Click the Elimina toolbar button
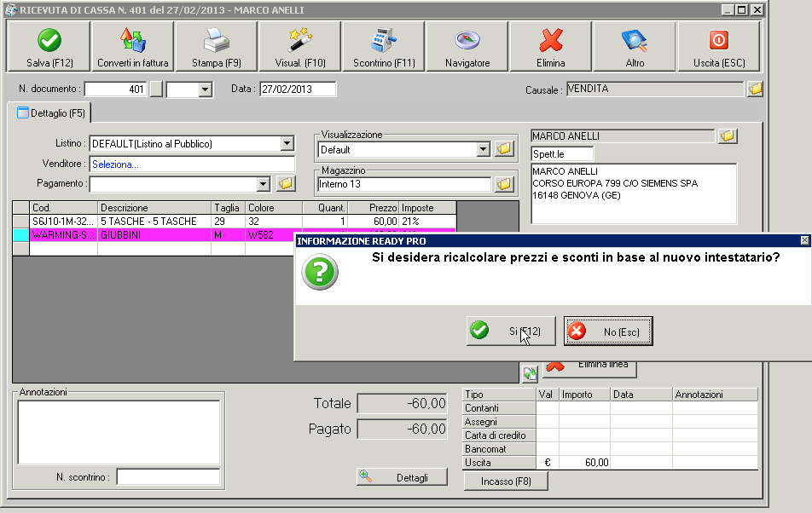The height and width of the screenshot is (513, 812). tap(550, 47)
